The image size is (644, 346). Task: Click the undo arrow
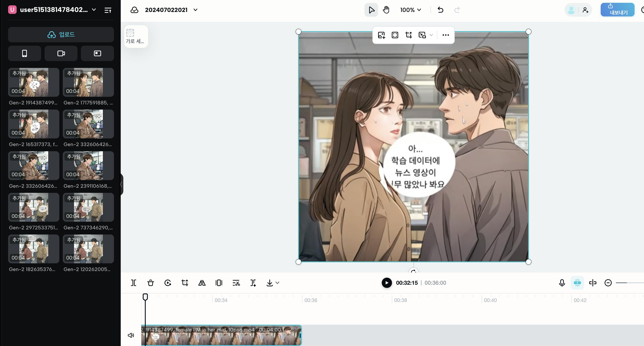tap(440, 10)
